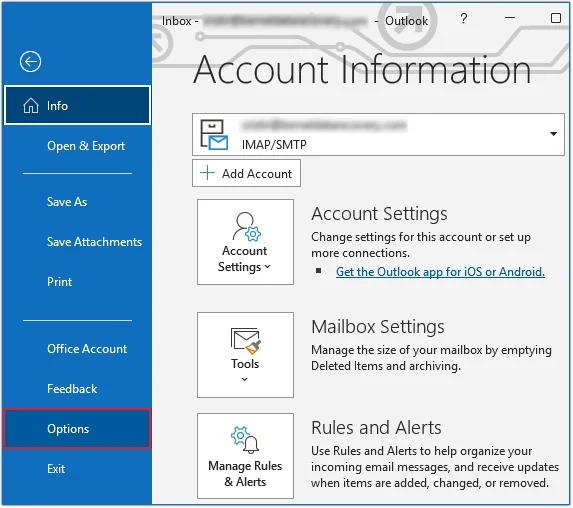The height and width of the screenshot is (508, 573).
Task: Follow Get the Outlook app link
Action: pyautogui.click(x=440, y=272)
